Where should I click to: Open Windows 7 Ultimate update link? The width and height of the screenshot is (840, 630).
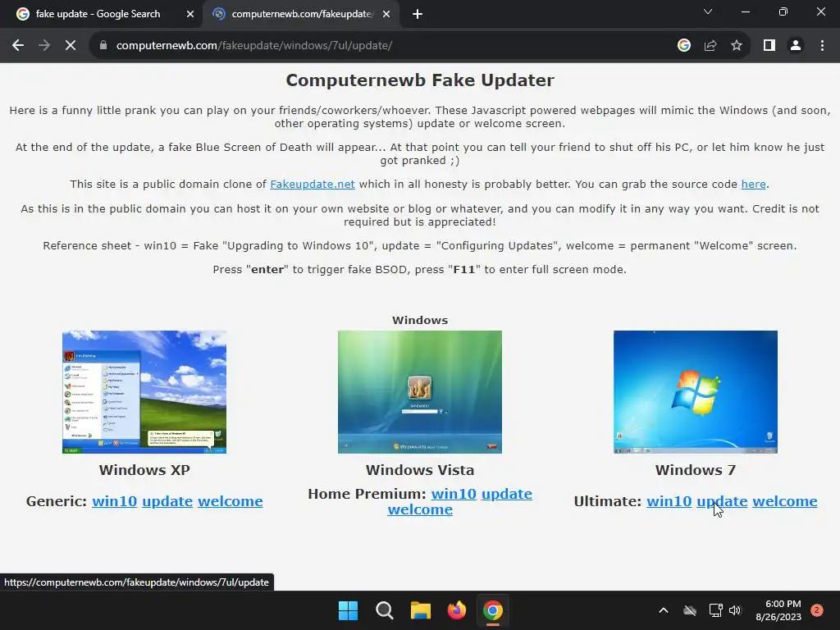point(722,501)
